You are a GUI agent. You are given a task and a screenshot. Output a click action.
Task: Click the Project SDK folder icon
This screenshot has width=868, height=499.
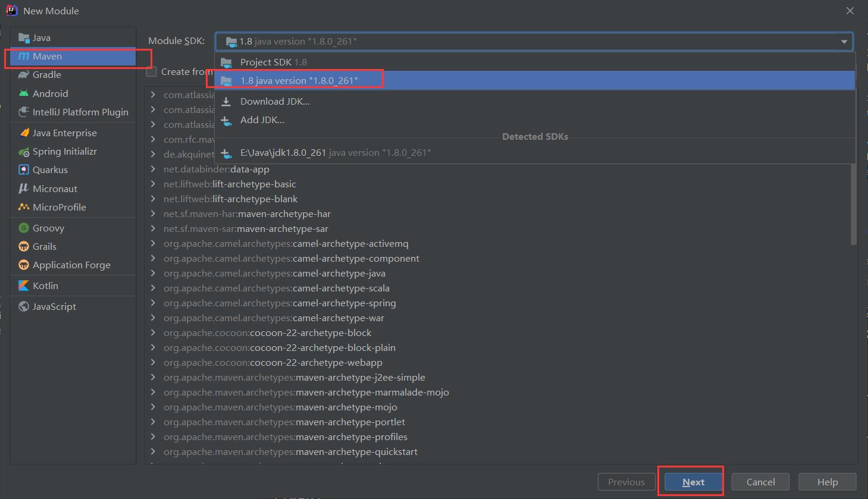point(226,62)
